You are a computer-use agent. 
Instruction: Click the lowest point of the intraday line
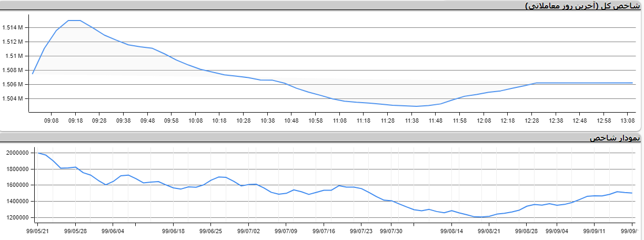tap(417, 106)
